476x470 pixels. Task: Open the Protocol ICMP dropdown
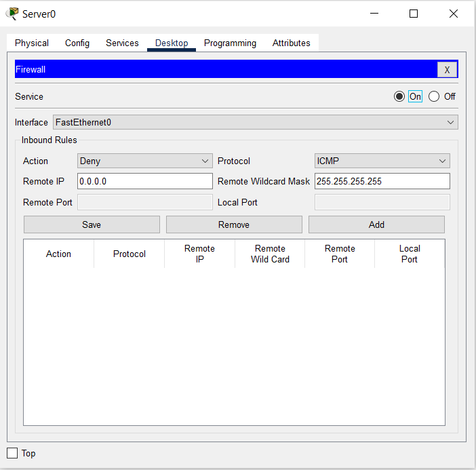382,161
